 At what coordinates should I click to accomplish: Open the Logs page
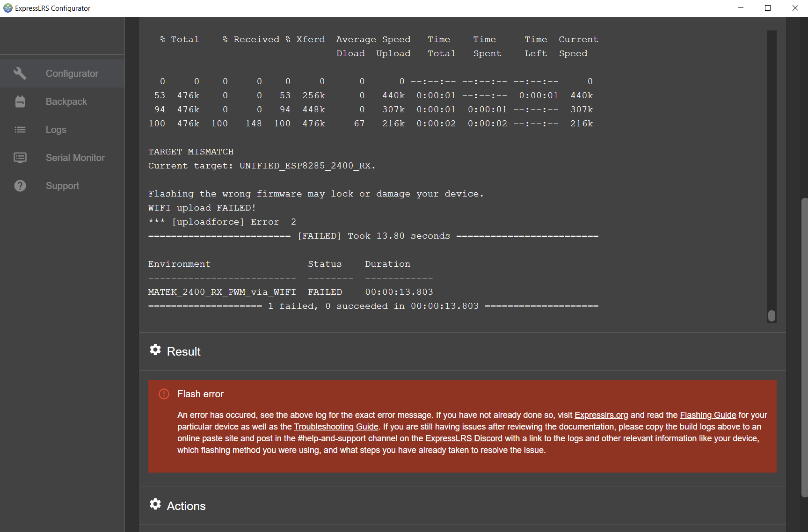[x=56, y=130]
